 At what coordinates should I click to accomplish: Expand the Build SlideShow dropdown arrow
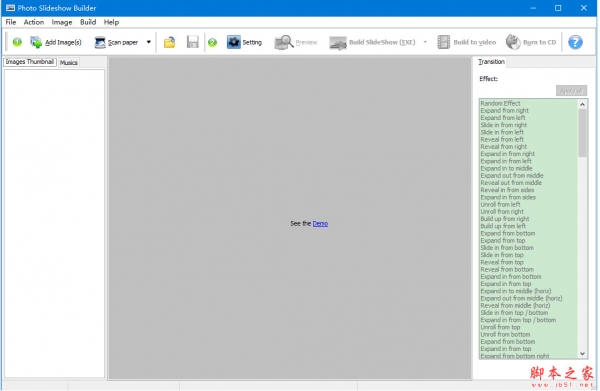[x=425, y=42]
